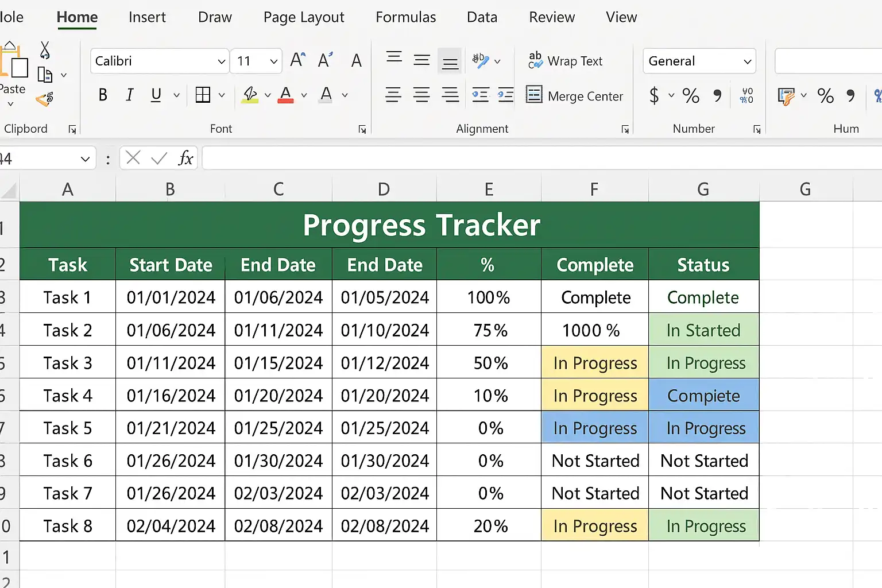Click the Increase Font Size icon
The width and height of the screenshot is (882, 588).
pyautogui.click(x=297, y=60)
